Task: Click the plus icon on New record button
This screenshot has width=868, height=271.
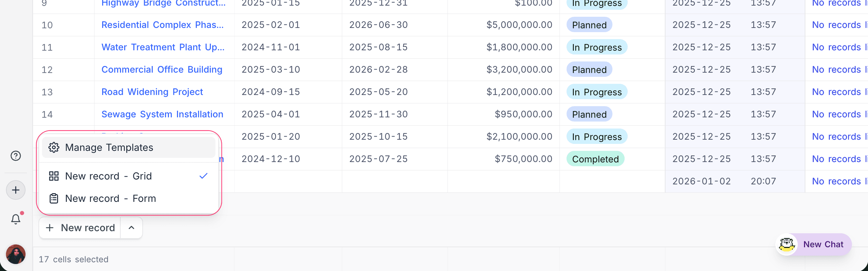Action: coord(50,228)
